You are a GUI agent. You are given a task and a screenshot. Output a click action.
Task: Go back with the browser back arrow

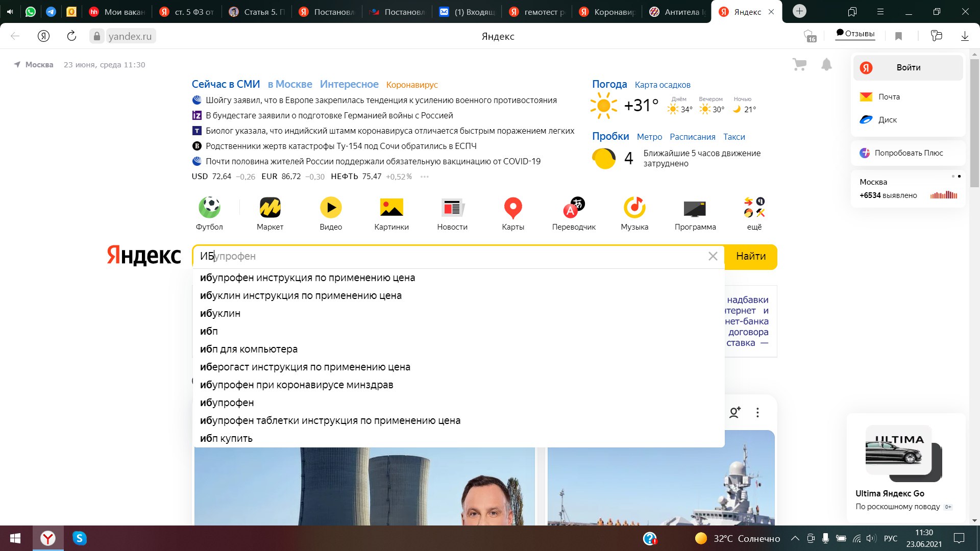coord(15,36)
